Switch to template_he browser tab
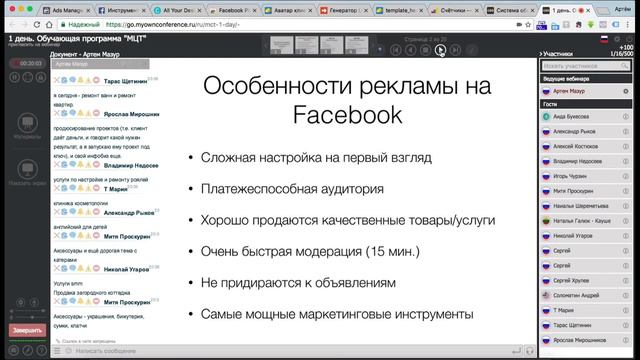Viewport: 640px width, 360px height. coord(399,10)
